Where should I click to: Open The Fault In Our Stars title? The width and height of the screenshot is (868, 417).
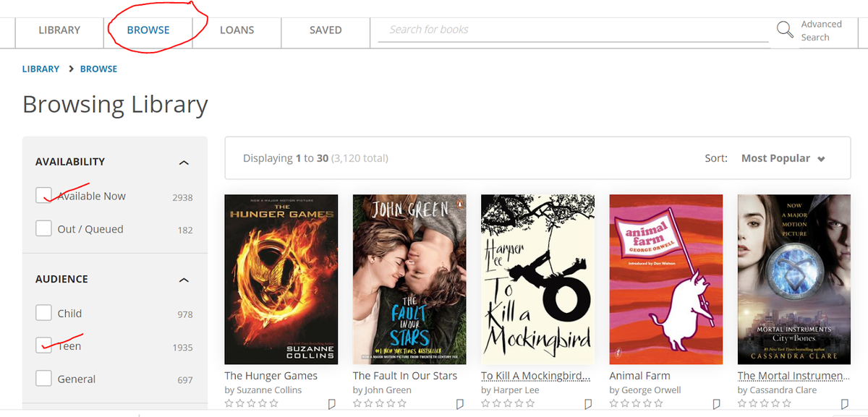[405, 376]
